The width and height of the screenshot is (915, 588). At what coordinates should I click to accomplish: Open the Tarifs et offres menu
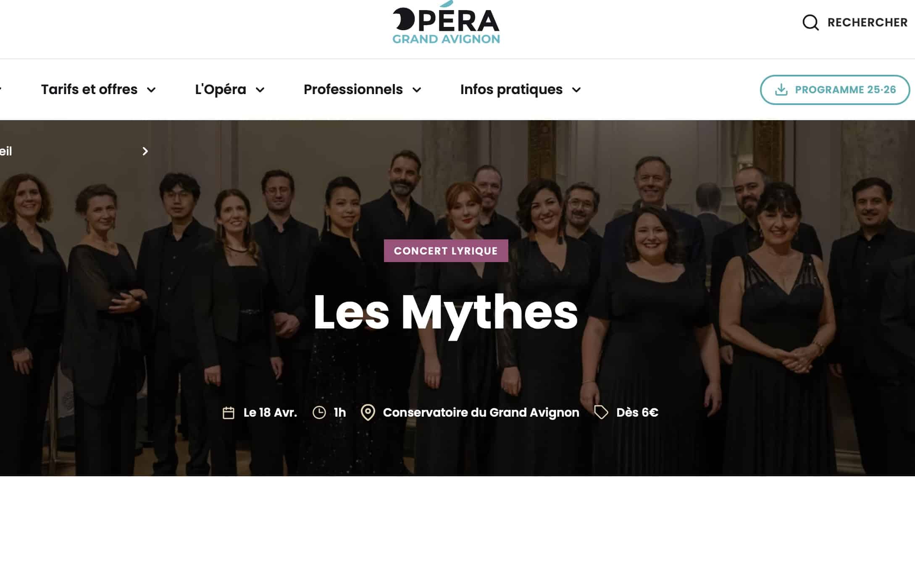[x=89, y=89]
